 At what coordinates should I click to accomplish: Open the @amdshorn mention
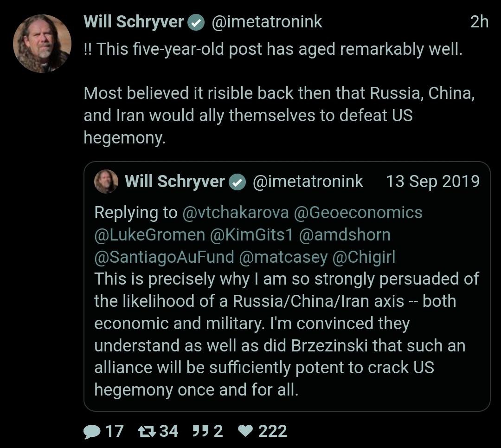pyautogui.click(x=345, y=234)
